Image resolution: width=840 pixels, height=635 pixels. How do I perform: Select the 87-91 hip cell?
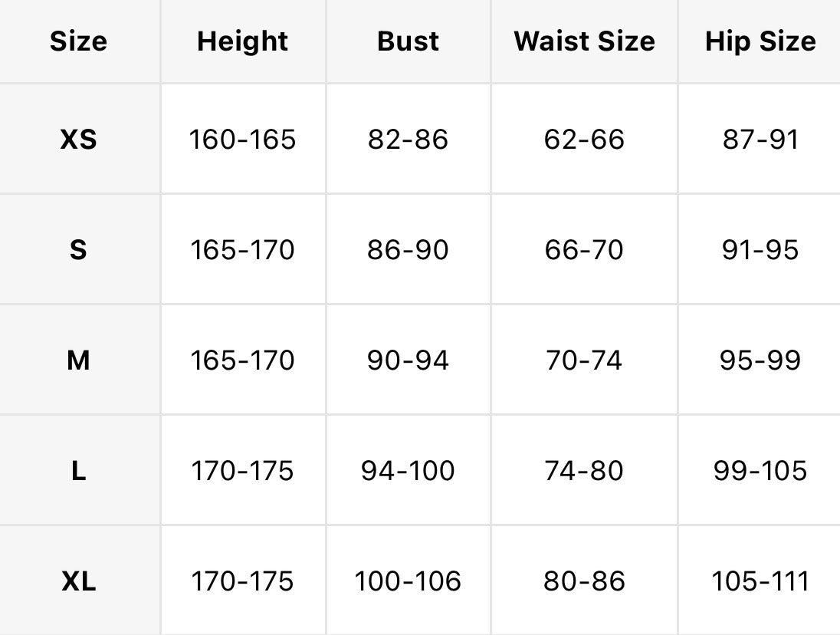click(760, 140)
